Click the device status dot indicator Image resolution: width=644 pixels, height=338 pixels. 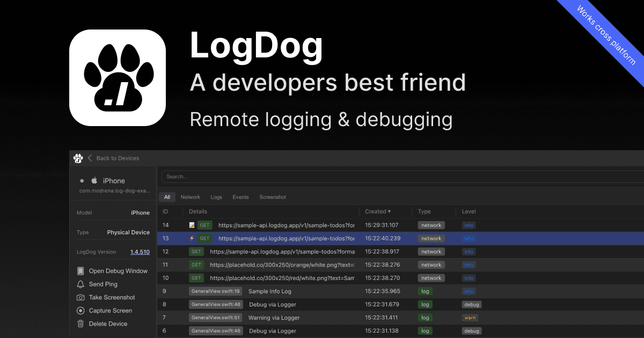(82, 181)
